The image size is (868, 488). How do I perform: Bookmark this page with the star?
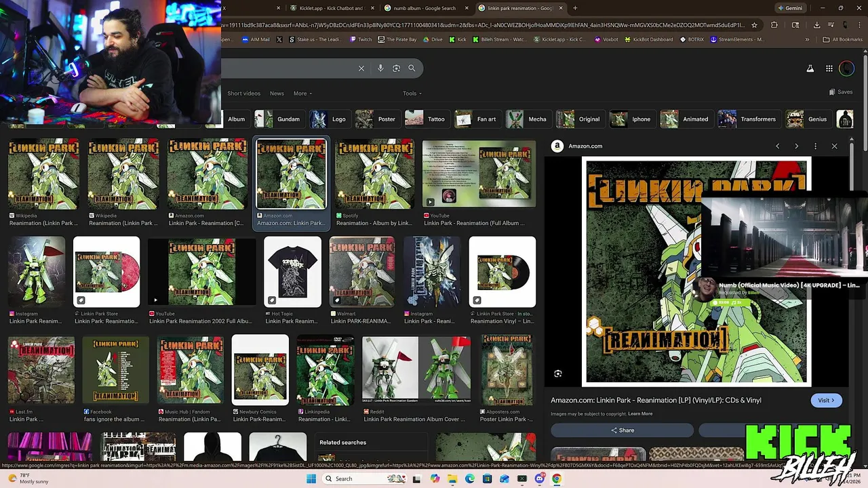tap(754, 25)
